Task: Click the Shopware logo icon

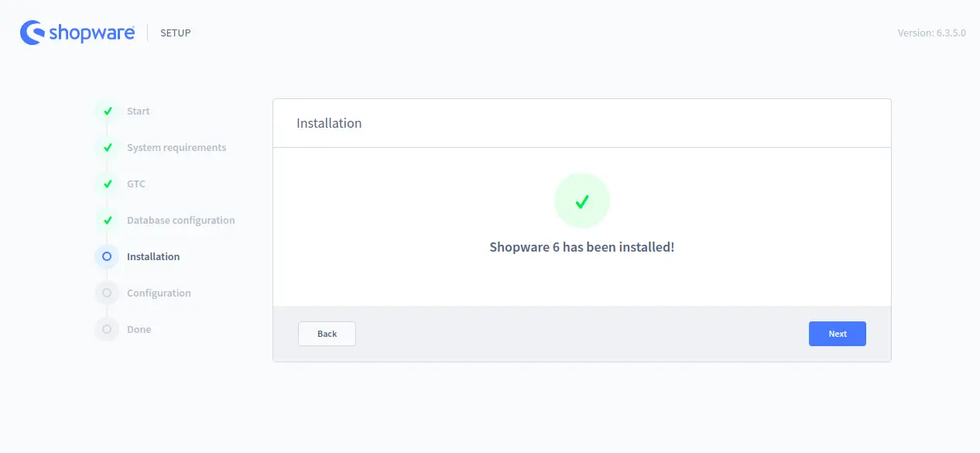Action: 33,33
